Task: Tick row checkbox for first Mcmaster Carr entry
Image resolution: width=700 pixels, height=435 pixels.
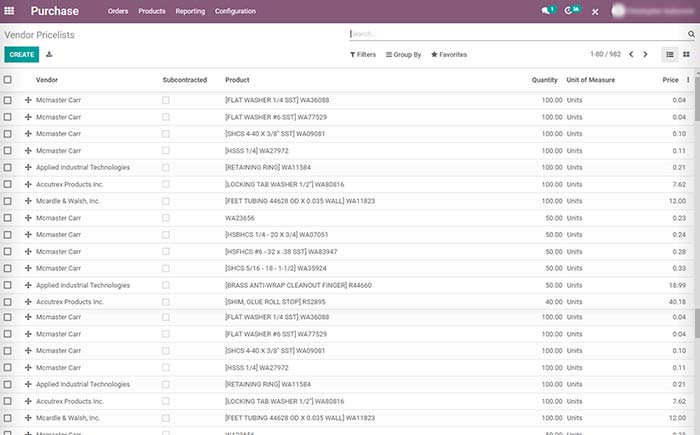Action: point(8,100)
